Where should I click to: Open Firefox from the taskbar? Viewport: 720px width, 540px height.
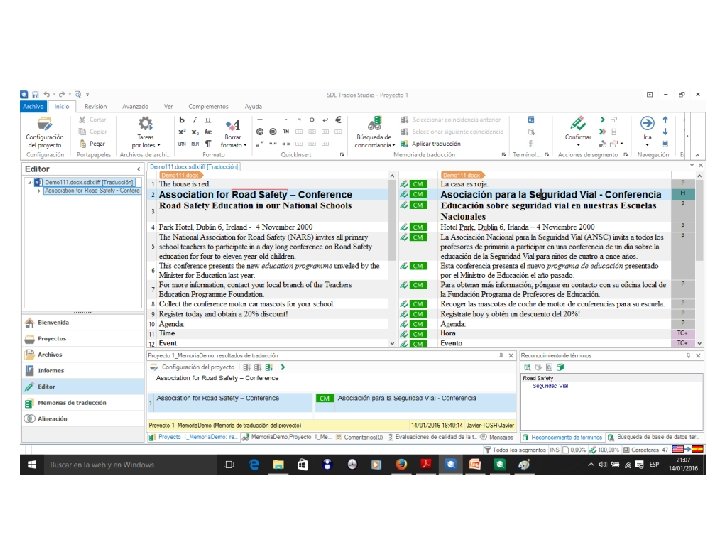click(401, 465)
